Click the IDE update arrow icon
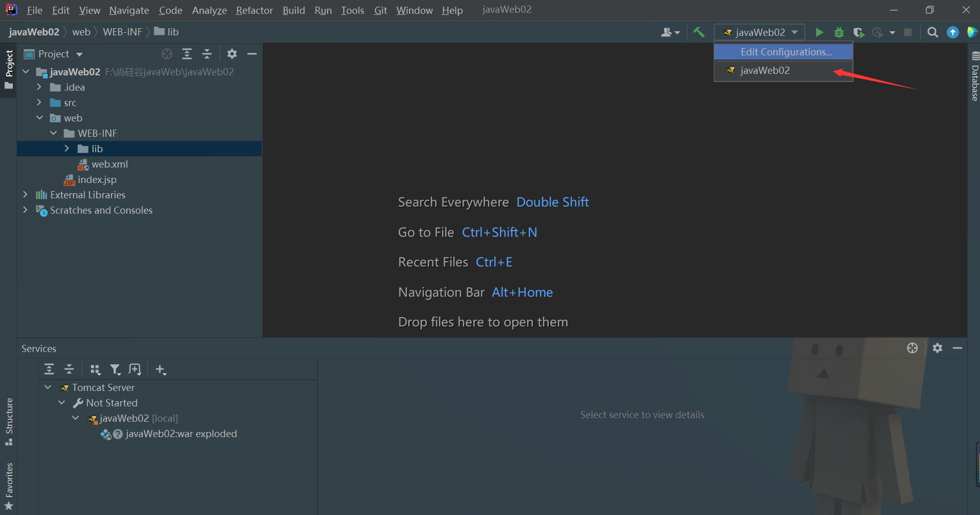Viewport: 980px width, 515px height. [953, 32]
